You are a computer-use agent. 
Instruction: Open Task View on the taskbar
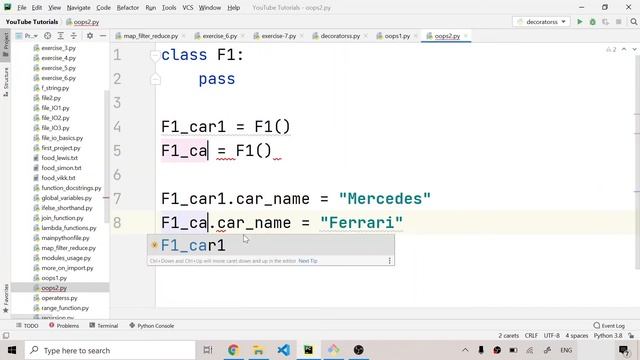208,350
